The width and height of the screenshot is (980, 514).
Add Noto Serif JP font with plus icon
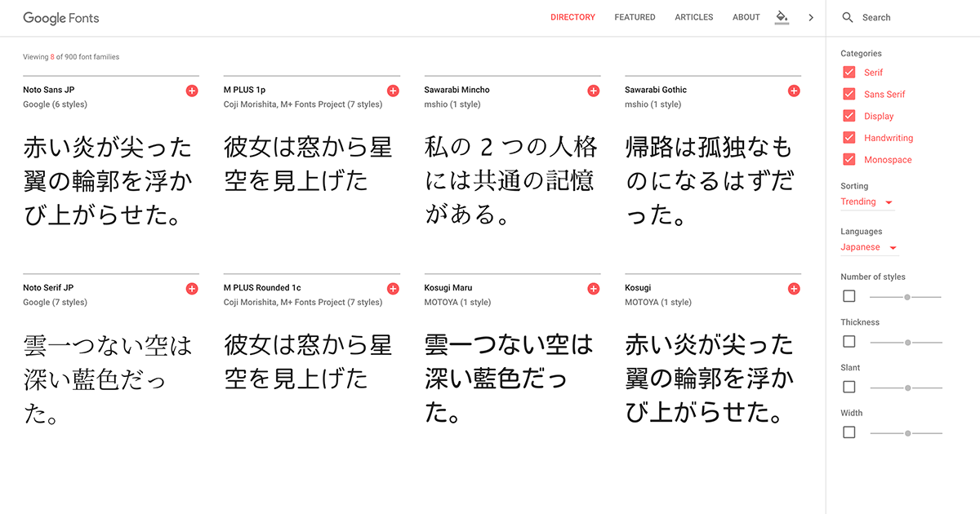coord(192,289)
